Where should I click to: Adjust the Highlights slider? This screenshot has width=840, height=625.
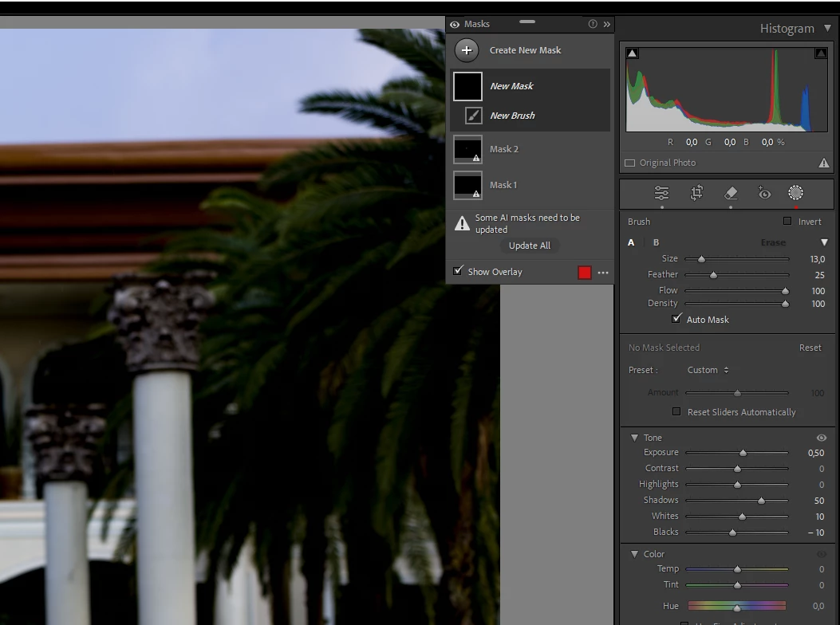(736, 485)
